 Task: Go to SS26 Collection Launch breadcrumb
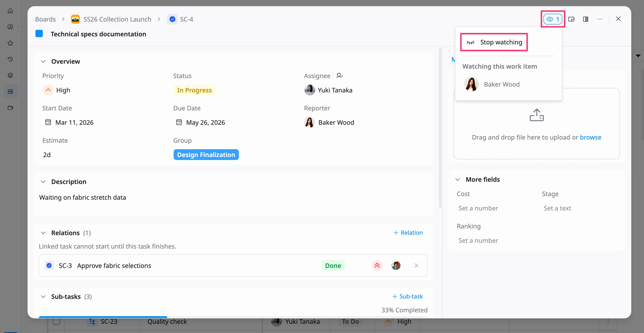click(117, 19)
